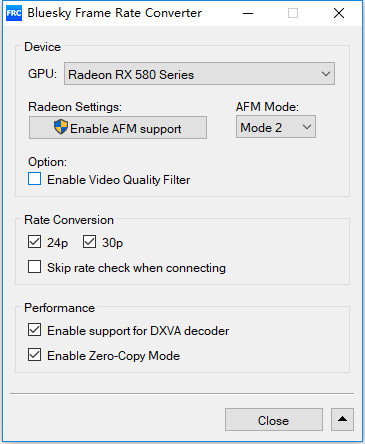Disable support for DXVA decoder checkbox

(35, 330)
